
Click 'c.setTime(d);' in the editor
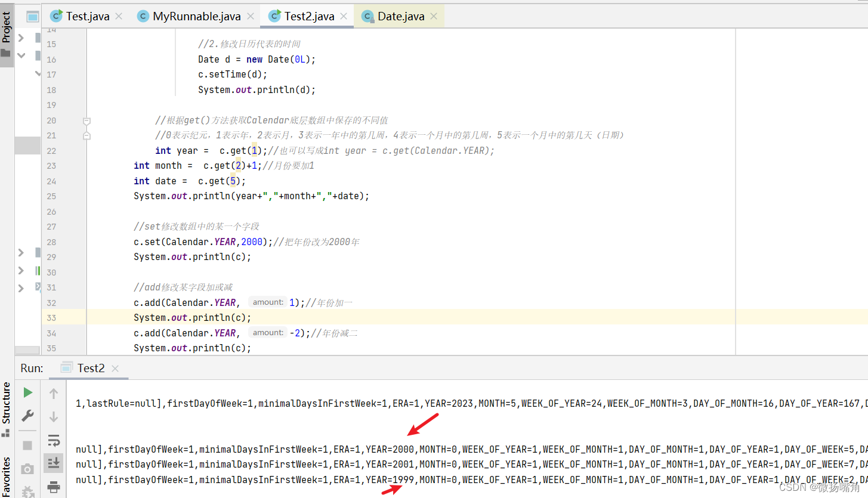point(233,75)
